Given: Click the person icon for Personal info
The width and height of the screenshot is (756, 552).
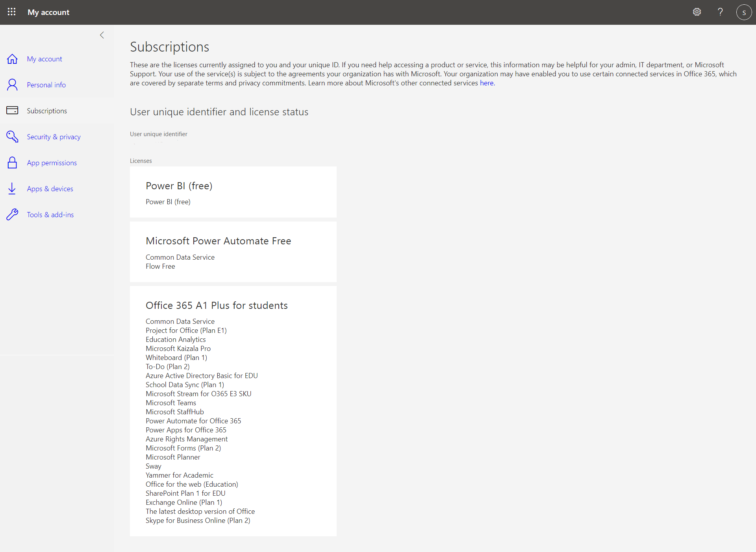Looking at the screenshot, I should pyautogui.click(x=12, y=85).
